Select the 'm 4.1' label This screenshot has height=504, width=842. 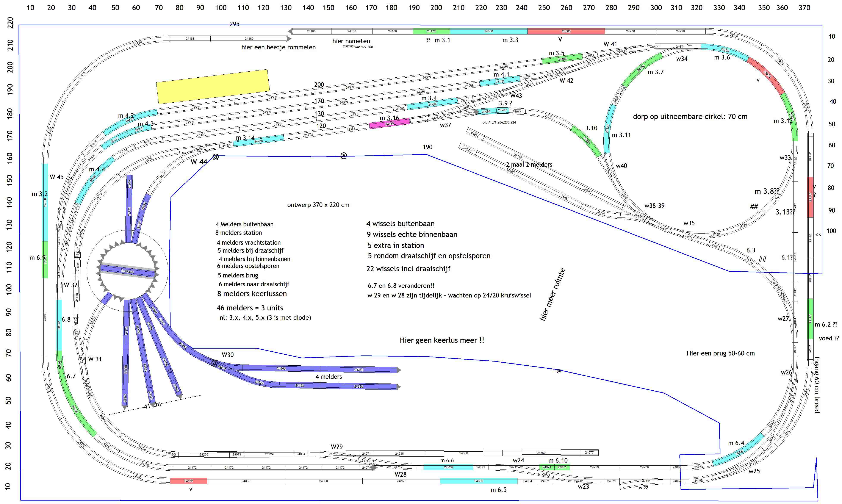(501, 74)
